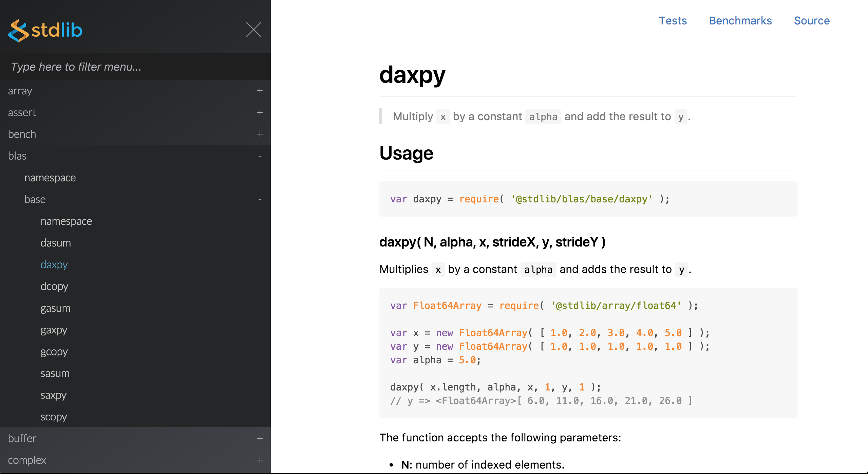This screenshot has height=474, width=868.
Task: Close the sidebar with the X icon
Action: (x=254, y=30)
